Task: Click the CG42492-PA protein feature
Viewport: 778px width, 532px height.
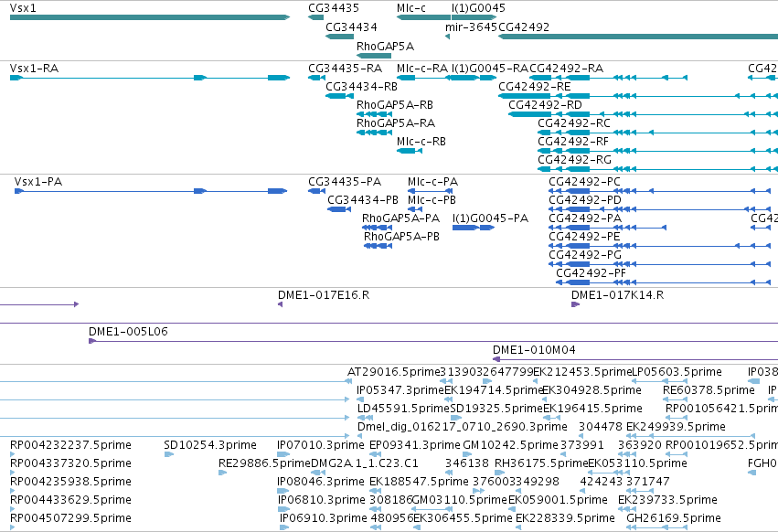Action: (x=607, y=228)
